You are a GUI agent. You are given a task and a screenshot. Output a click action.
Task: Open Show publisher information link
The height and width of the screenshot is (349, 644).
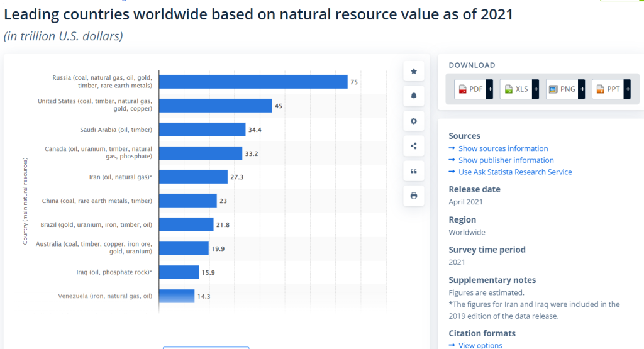click(506, 160)
